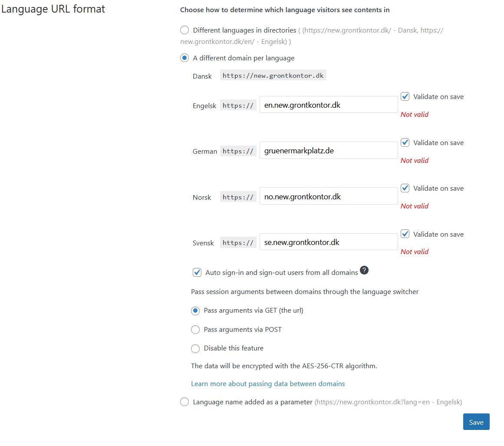
Task: Toggle Validate on save for Svensk
Action: click(x=405, y=234)
